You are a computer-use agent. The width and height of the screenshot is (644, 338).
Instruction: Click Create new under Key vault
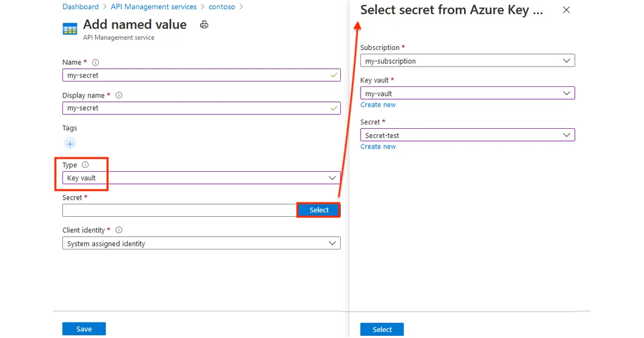click(x=378, y=105)
